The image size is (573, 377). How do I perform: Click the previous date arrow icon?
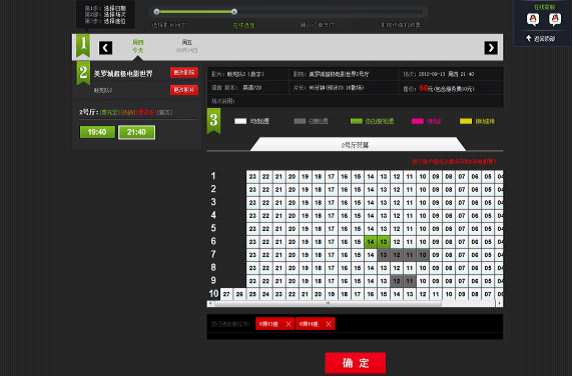click(105, 48)
